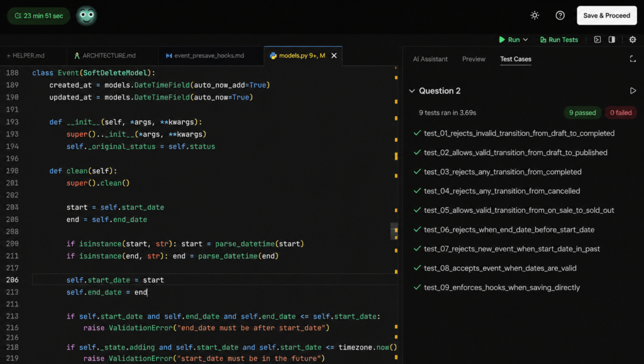The width and height of the screenshot is (644, 364).
Task: Click the robot mascot avatar
Action: [86, 16]
